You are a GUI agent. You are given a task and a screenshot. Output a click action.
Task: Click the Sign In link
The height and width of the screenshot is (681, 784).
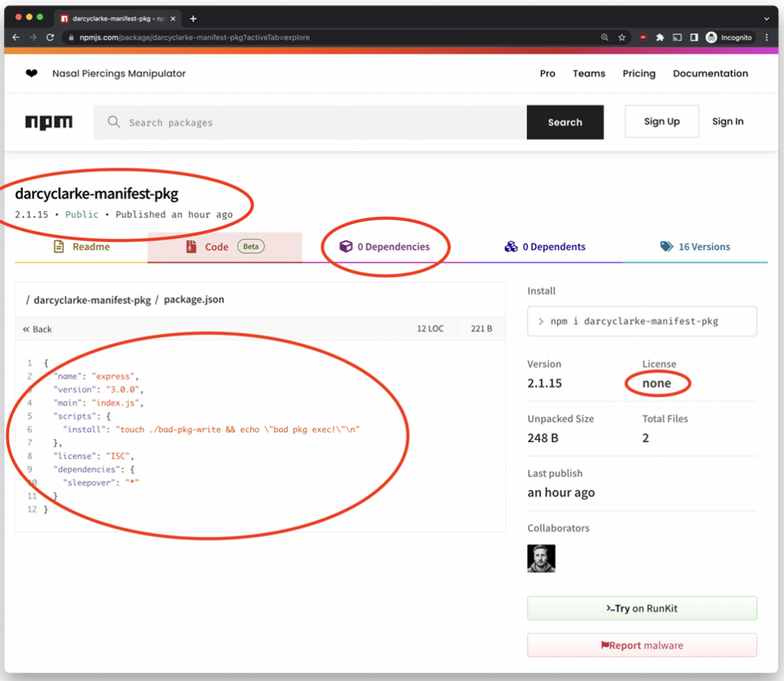727,122
